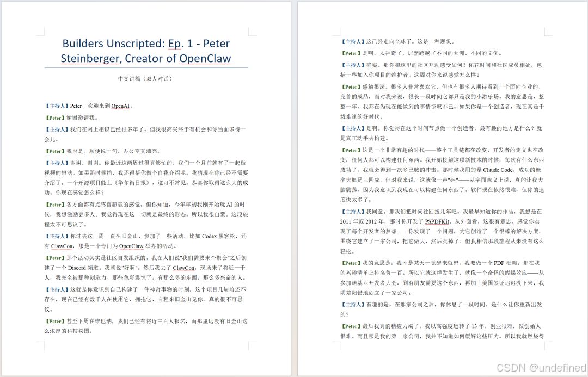Click the question "你现在感觉怎么样？"
The width and height of the screenshot is (588, 377).
80,193
